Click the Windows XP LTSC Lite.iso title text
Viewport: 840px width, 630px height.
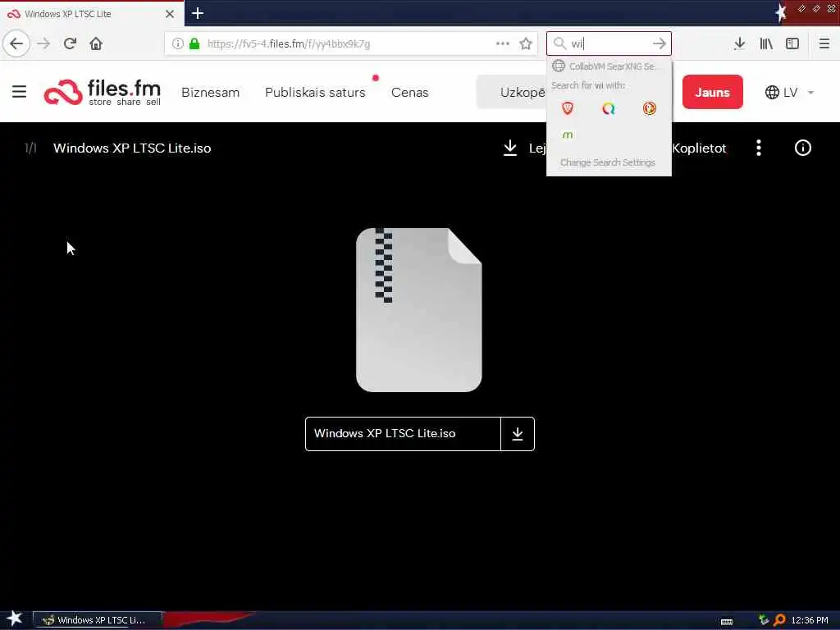[x=132, y=148]
